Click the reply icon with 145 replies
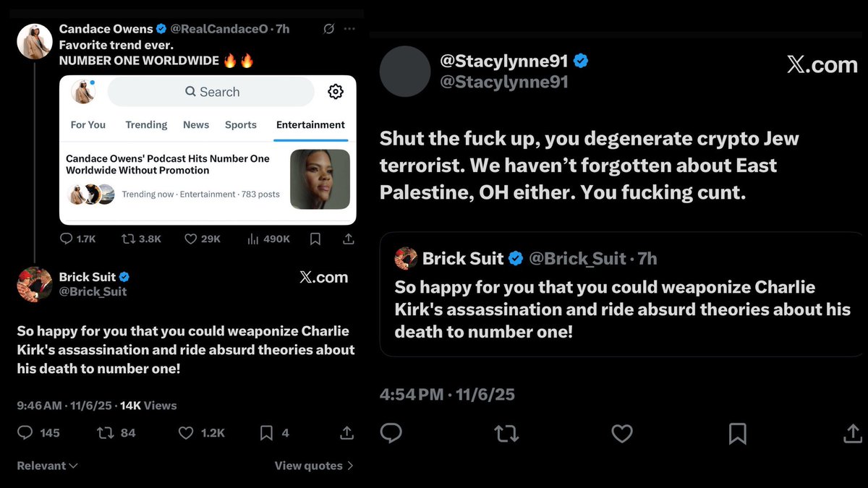This screenshot has width=868, height=488. pyautogui.click(x=25, y=432)
